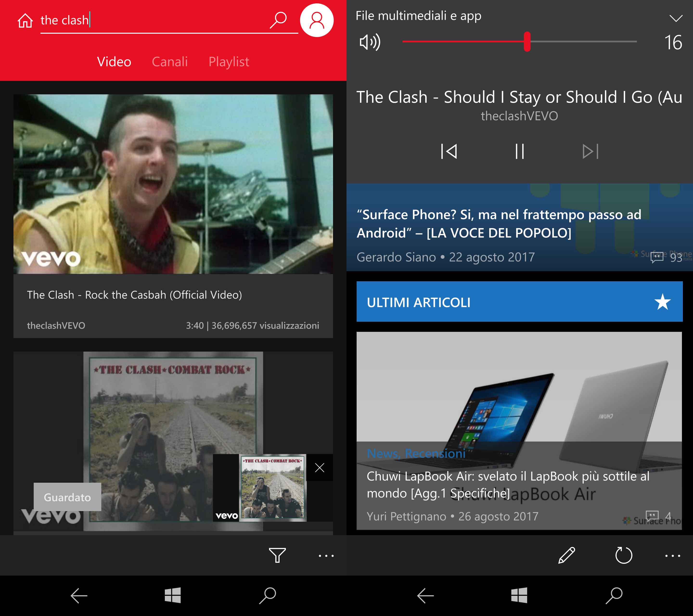Click the ULTIMI ARTICOLI header
Screen dimensions: 693x616
click(x=520, y=302)
